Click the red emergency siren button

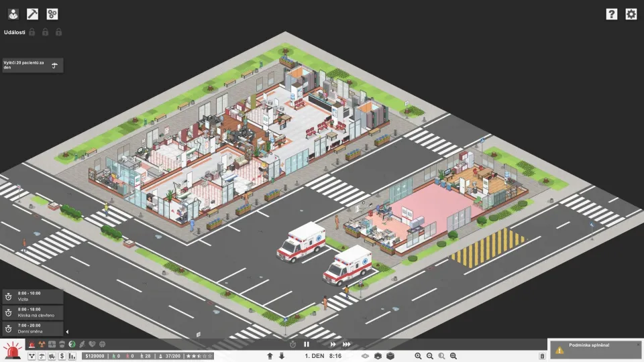tap(11, 351)
